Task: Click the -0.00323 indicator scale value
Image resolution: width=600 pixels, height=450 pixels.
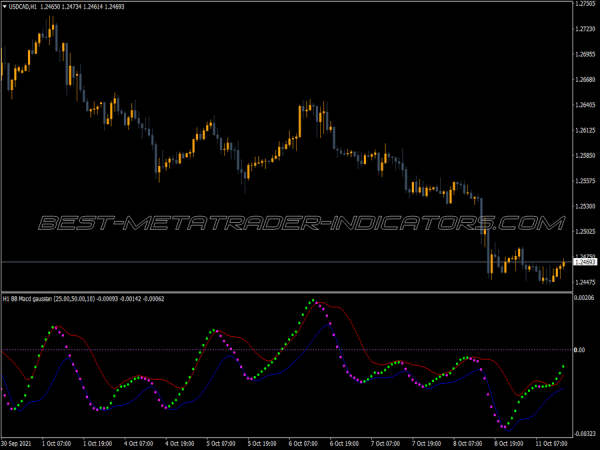Action: point(585,434)
